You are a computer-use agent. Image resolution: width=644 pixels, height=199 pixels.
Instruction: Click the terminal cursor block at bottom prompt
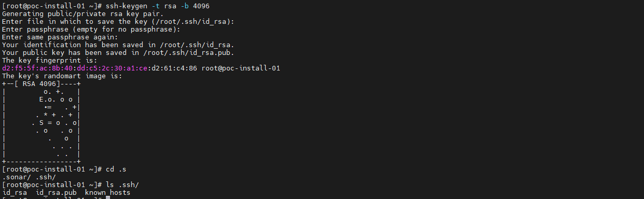tap(107, 198)
